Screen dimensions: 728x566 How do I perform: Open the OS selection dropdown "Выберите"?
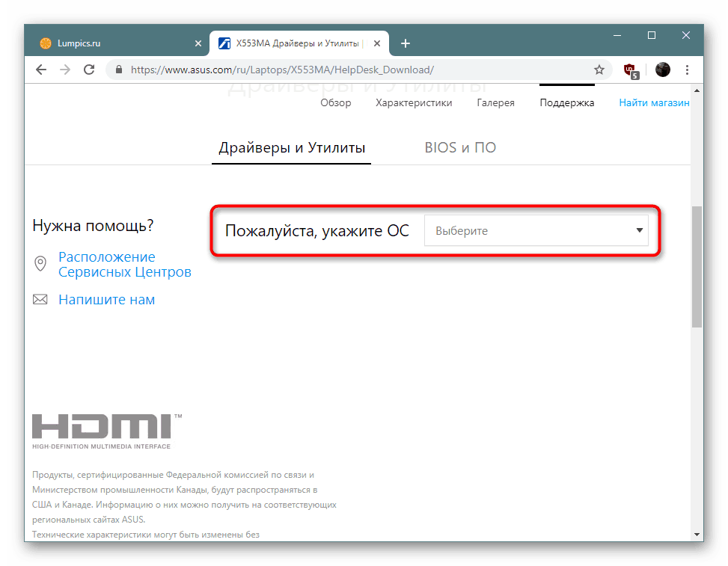point(536,230)
